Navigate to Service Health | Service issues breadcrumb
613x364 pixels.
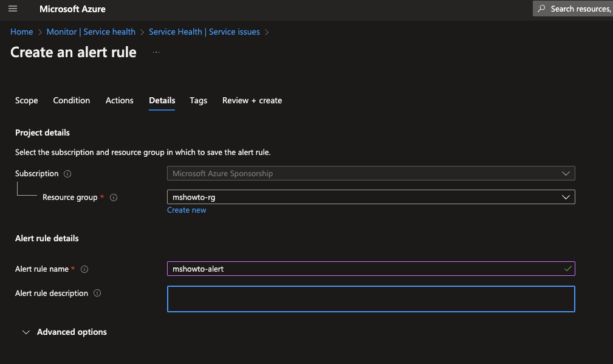[x=204, y=32]
